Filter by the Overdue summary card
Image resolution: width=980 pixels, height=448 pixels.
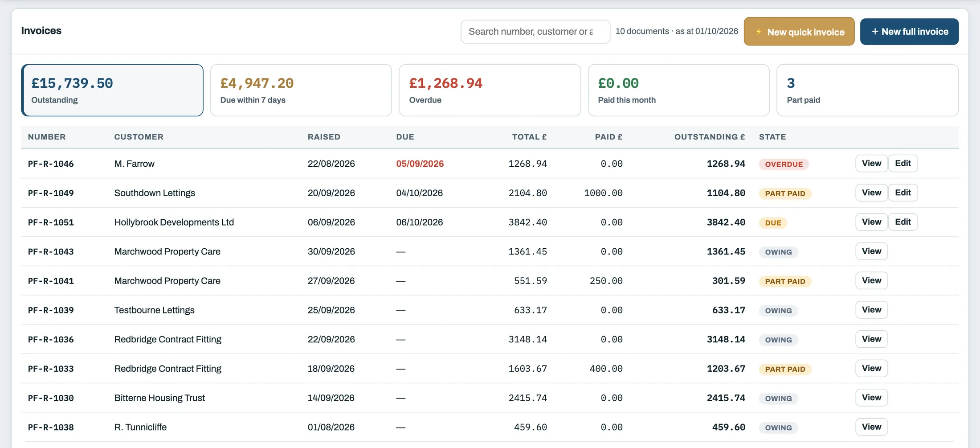pyautogui.click(x=490, y=90)
